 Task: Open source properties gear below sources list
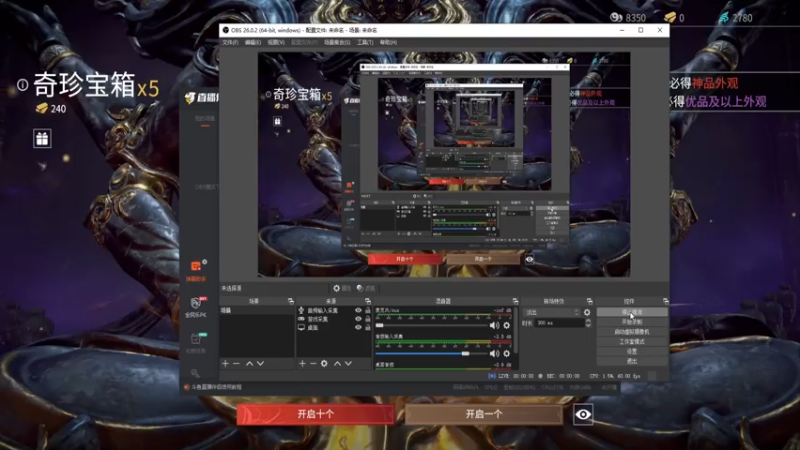324,363
